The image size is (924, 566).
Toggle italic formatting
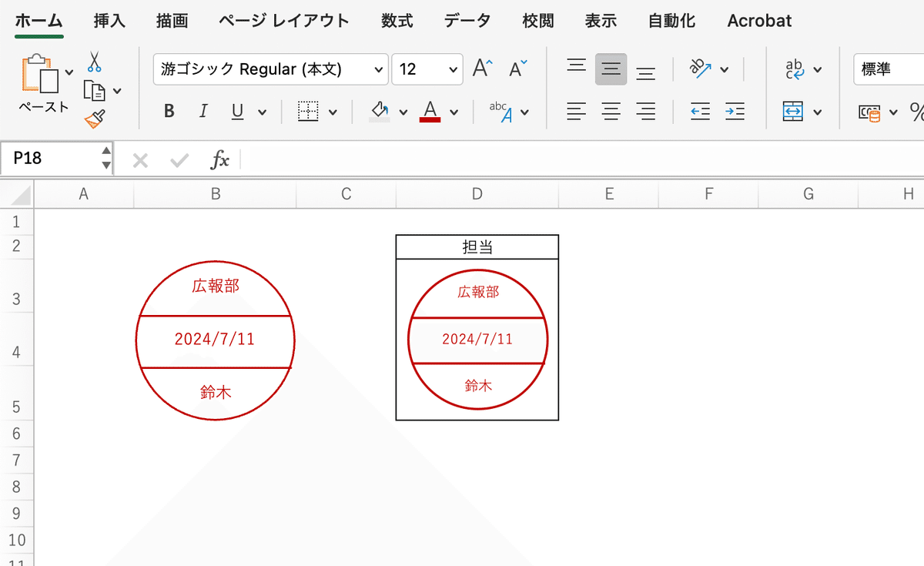[x=203, y=111]
